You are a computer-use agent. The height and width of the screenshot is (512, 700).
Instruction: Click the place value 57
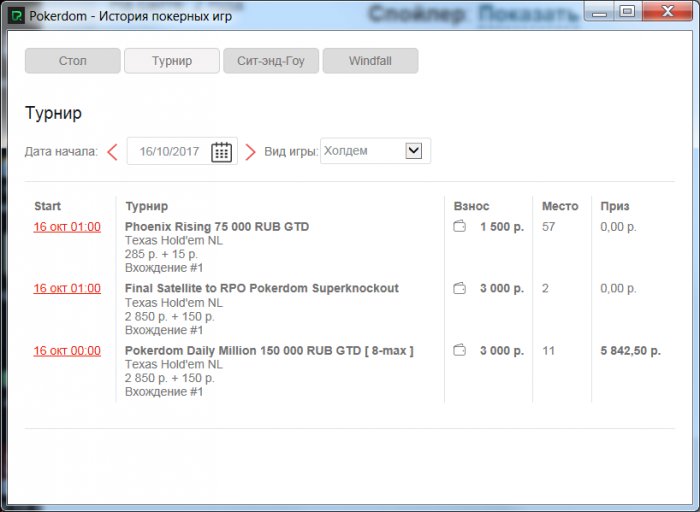click(548, 227)
